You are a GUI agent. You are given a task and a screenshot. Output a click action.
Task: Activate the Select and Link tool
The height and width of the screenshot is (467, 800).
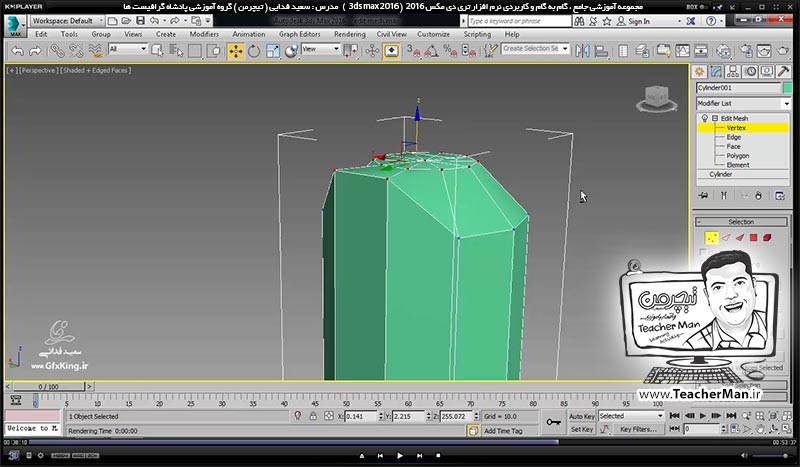pyautogui.click(x=57, y=51)
